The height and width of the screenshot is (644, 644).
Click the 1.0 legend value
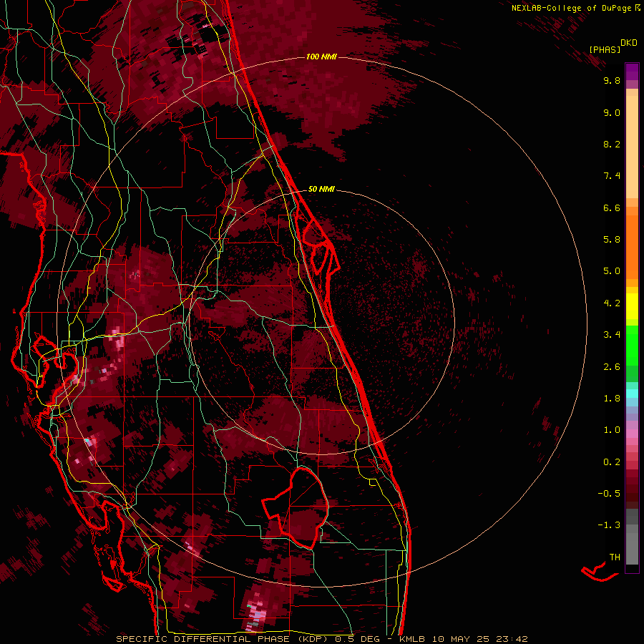[x=612, y=430]
